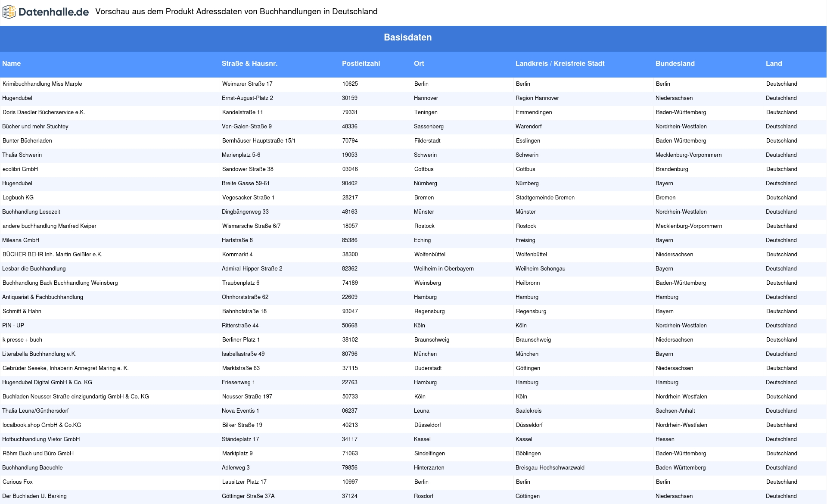827x504 pixels.
Task: Click Gebrüder Seseke, Inhaberin Annegret Maring cell
Action: pyautogui.click(x=65, y=368)
